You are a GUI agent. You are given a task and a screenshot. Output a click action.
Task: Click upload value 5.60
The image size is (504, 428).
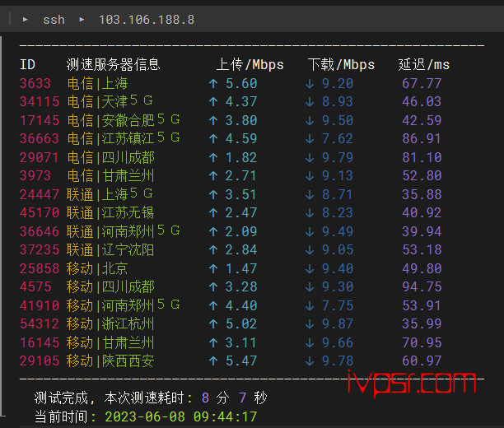click(x=241, y=84)
